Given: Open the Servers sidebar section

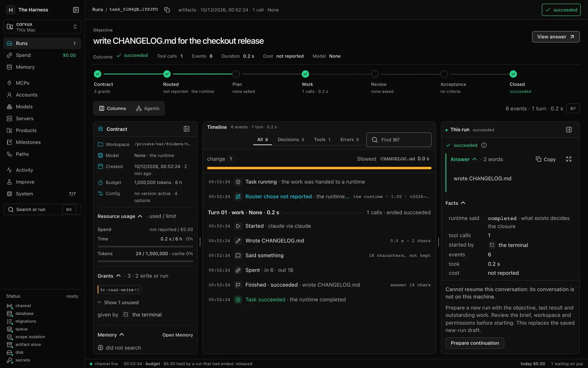Looking at the screenshot, I should [x=42, y=119].
